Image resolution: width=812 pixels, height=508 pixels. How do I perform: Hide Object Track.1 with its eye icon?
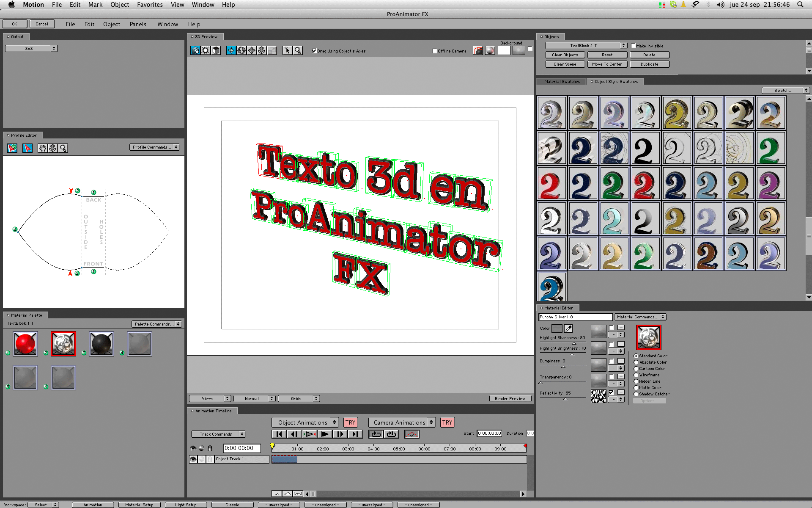[x=193, y=459]
